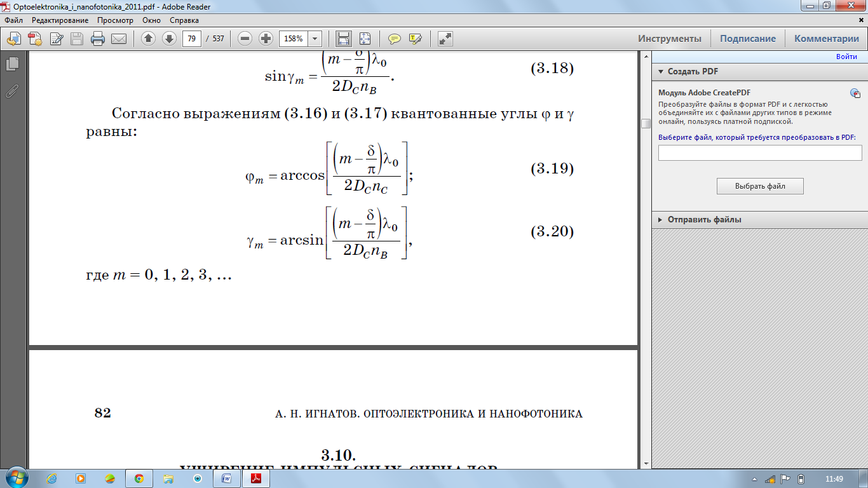Add a sticky note comment
868x488 pixels.
(395, 39)
